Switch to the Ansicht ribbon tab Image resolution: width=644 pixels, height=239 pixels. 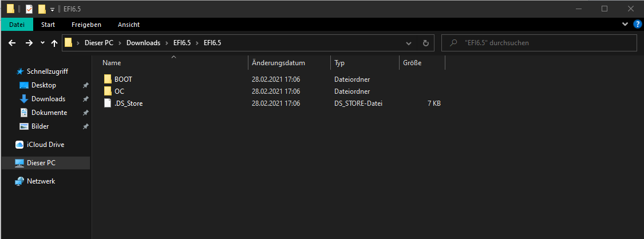[129, 25]
